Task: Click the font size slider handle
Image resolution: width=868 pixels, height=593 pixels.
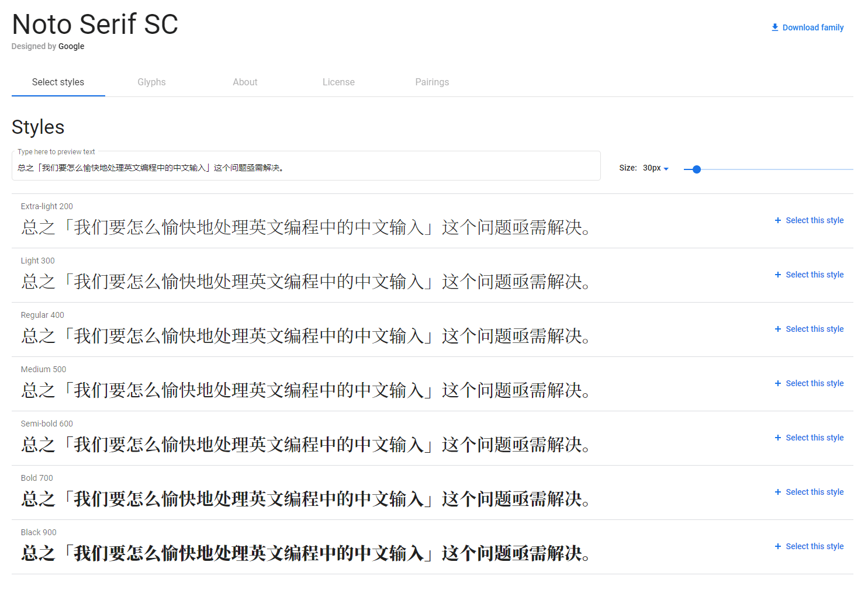Action: click(x=696, y=169)
